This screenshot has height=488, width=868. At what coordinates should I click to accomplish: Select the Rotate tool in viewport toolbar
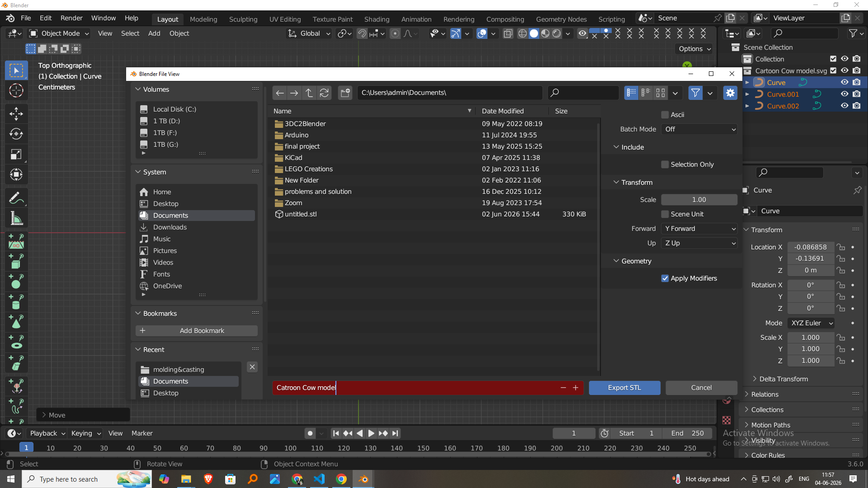tap(16, 134)
